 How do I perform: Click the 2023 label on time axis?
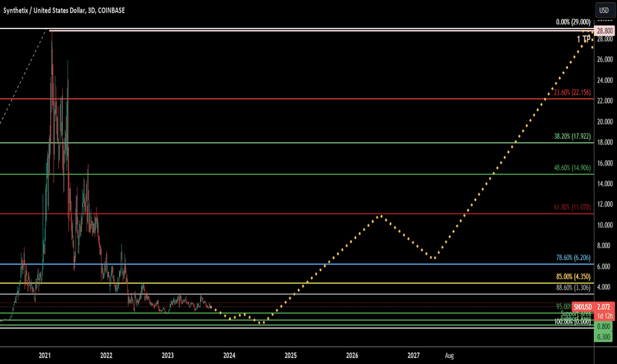[x=167, y=356]
